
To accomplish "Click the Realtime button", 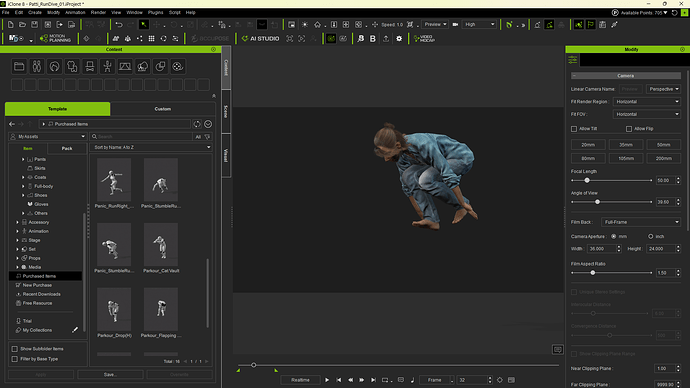I will 300,380.
